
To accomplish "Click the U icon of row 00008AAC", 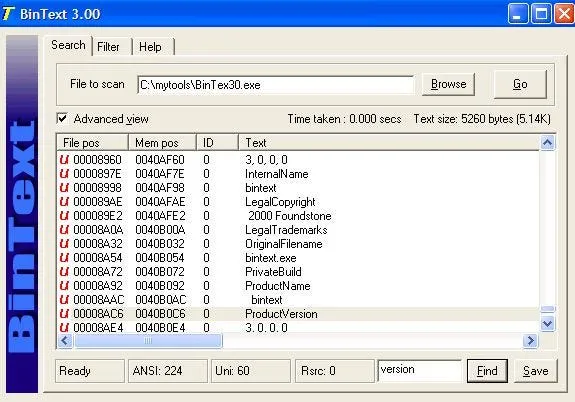I will point(64,300).
